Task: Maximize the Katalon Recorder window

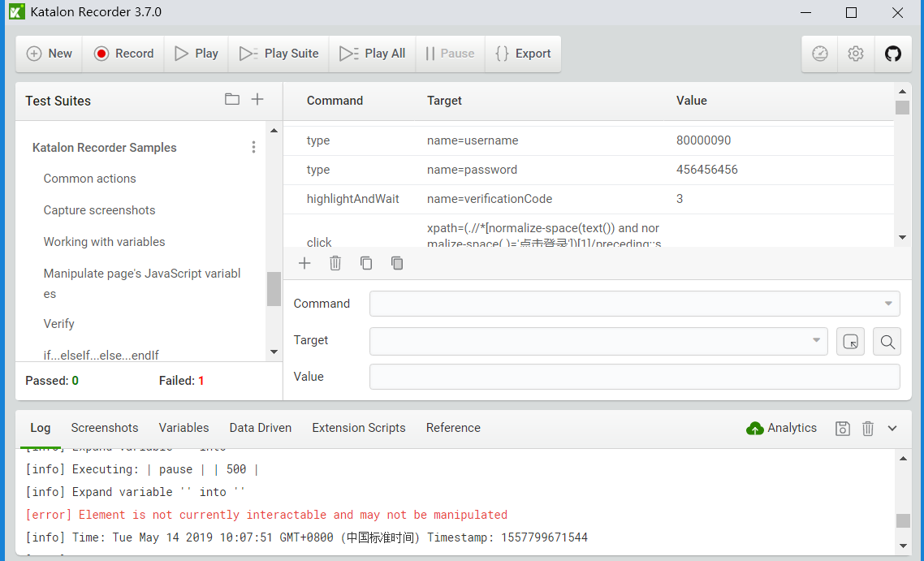Action: tap(851, 12)
